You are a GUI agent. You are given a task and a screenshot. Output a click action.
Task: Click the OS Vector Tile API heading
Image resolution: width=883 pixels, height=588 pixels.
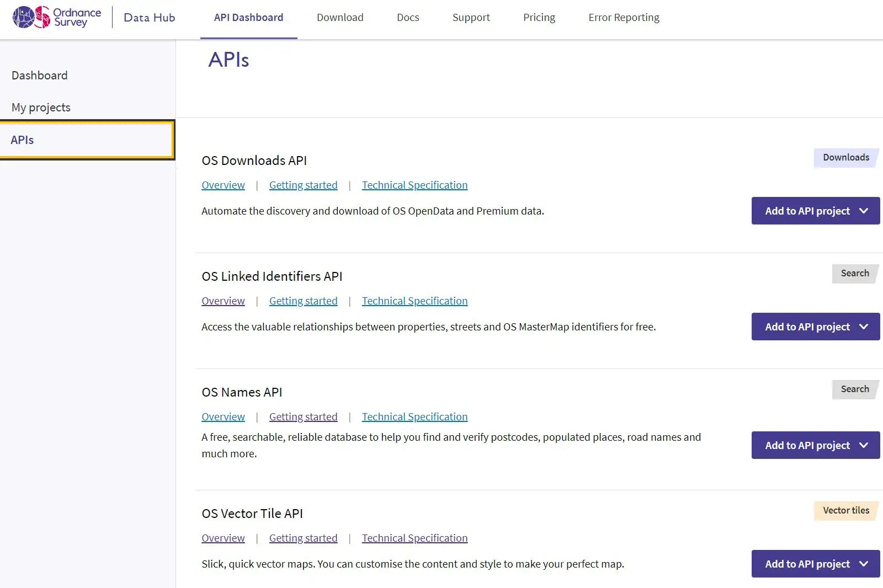click(x=252, y=514)
